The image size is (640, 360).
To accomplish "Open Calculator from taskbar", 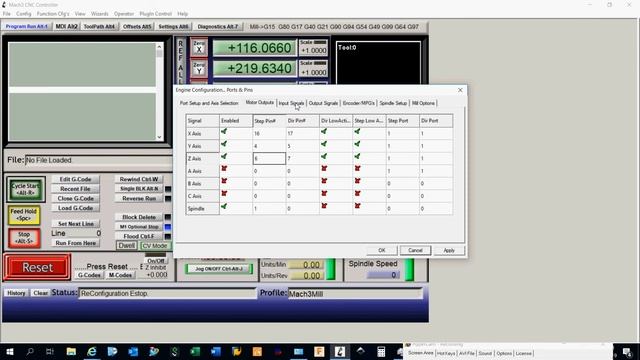I will 381,351.
